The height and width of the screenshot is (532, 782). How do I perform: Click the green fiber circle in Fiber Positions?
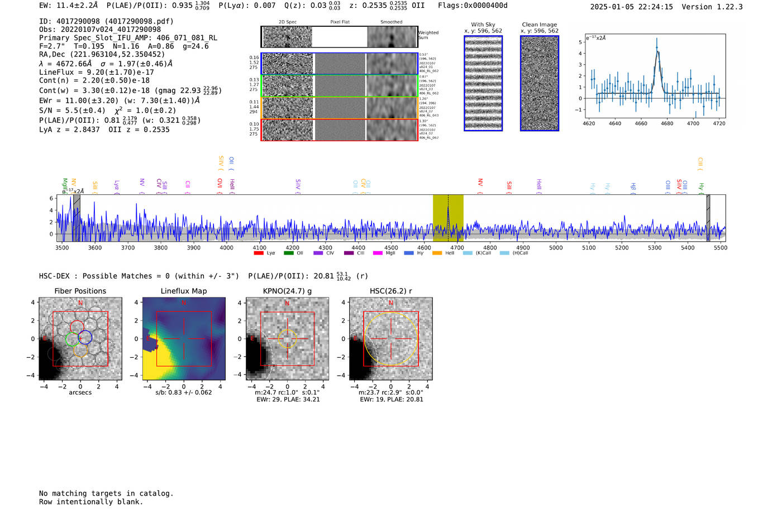click(73, 339)
